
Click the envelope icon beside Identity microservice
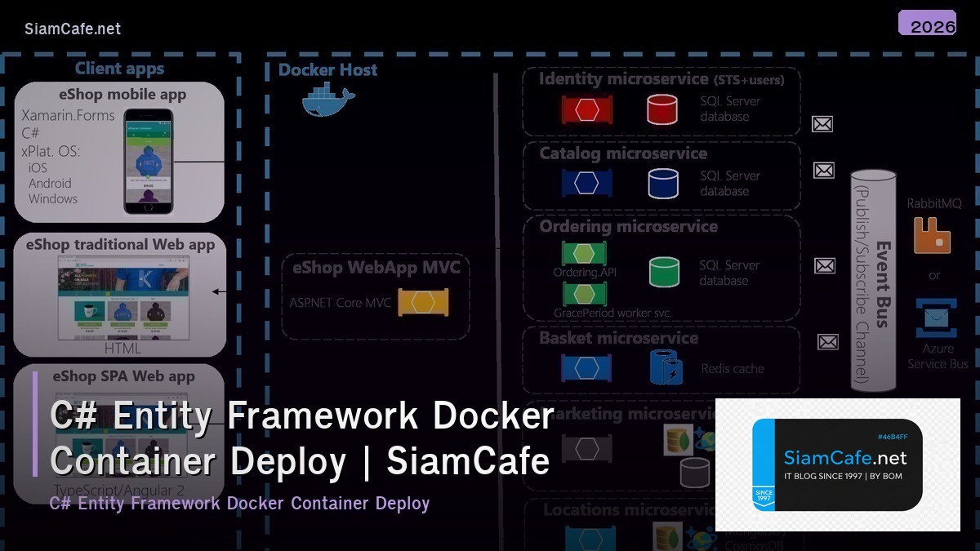pyautogui.click(x=822, y=123)
